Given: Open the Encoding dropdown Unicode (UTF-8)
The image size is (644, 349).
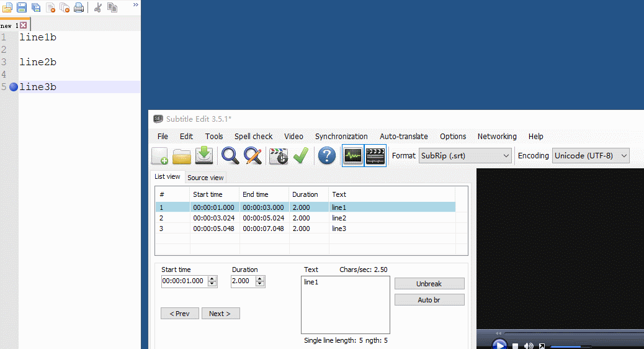Looking at the screenshot, I should point(591,156).
